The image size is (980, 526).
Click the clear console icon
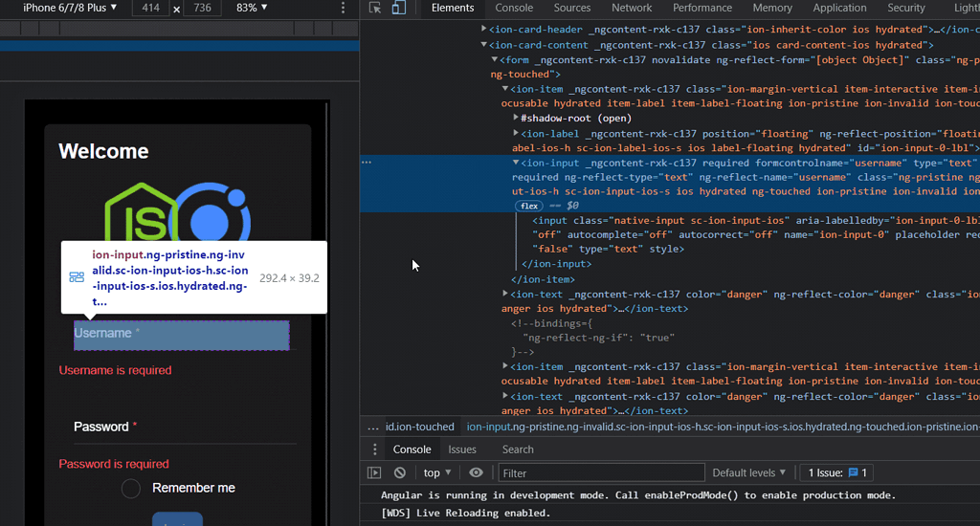(400, 472)
